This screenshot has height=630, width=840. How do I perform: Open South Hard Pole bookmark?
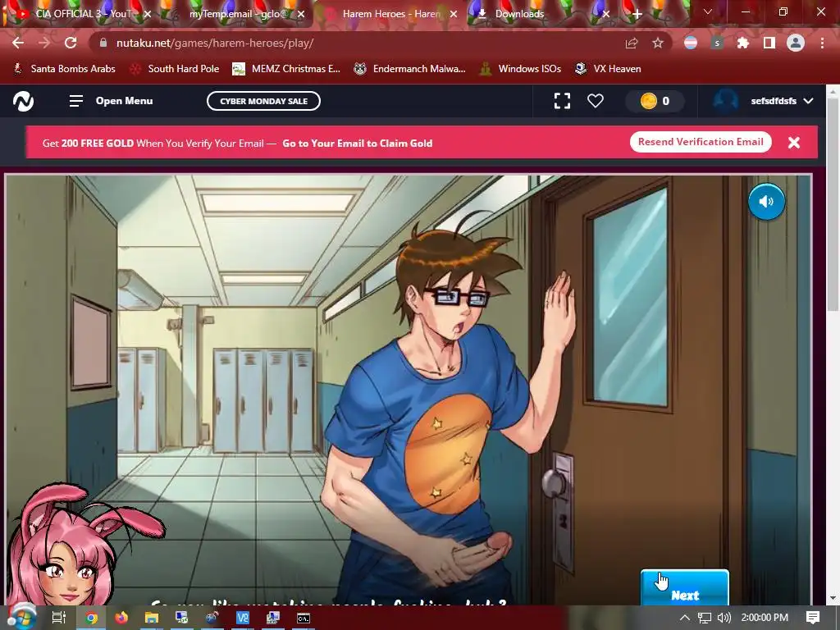176,69
